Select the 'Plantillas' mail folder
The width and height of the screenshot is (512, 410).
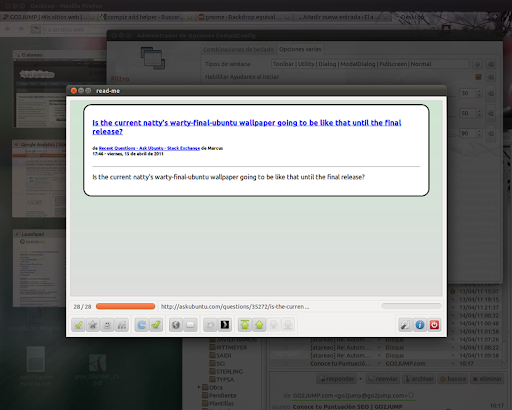(x=218, y=403)
